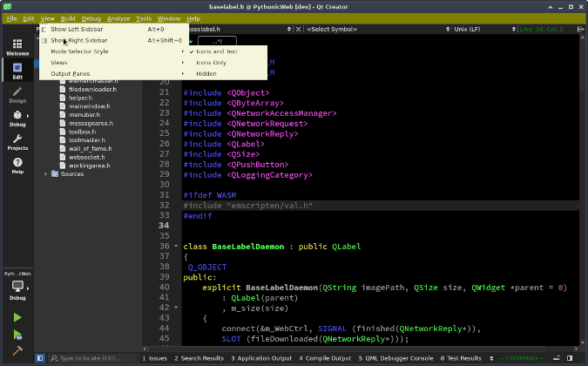Choose Icons Only mode selector style
Viewport: 588px width, 366px height.
point(211,63)
